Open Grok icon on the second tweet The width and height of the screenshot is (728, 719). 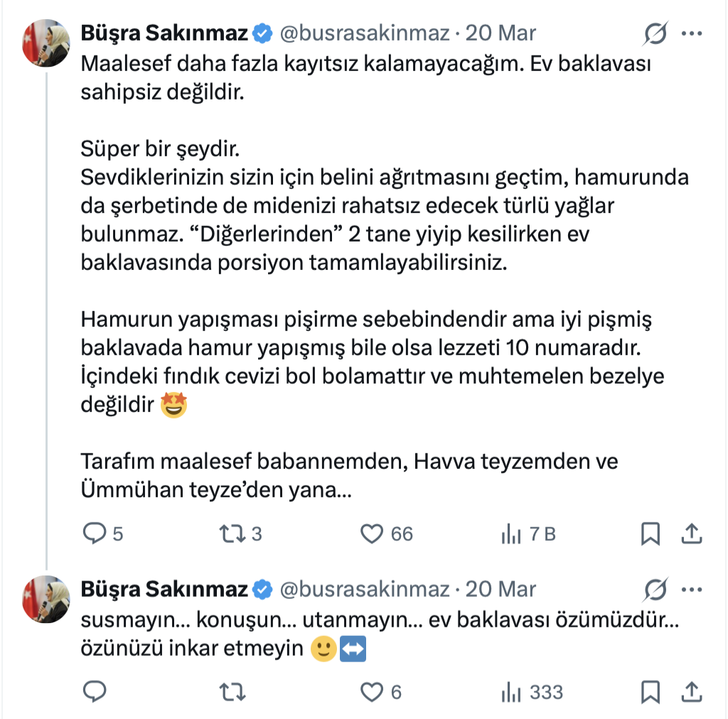[x=655, y=589]
